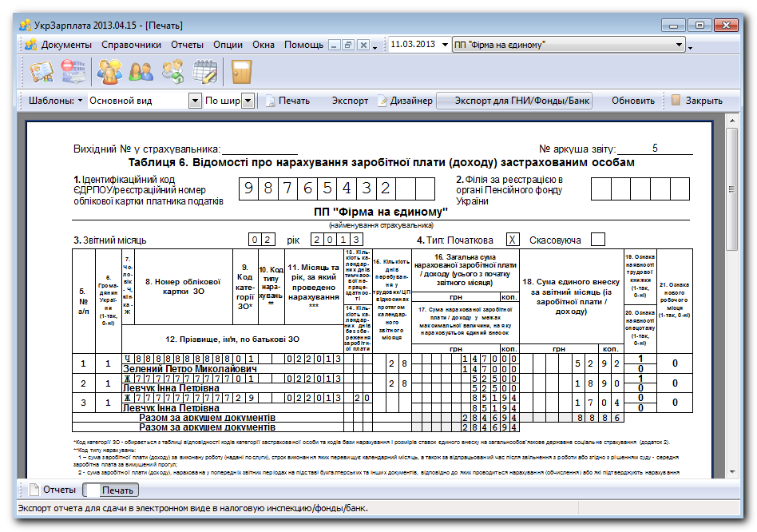Screen dimensions: 757x532
Task: Click the vertical scrollbar up arrow
Action: click(x=732, y=121)
